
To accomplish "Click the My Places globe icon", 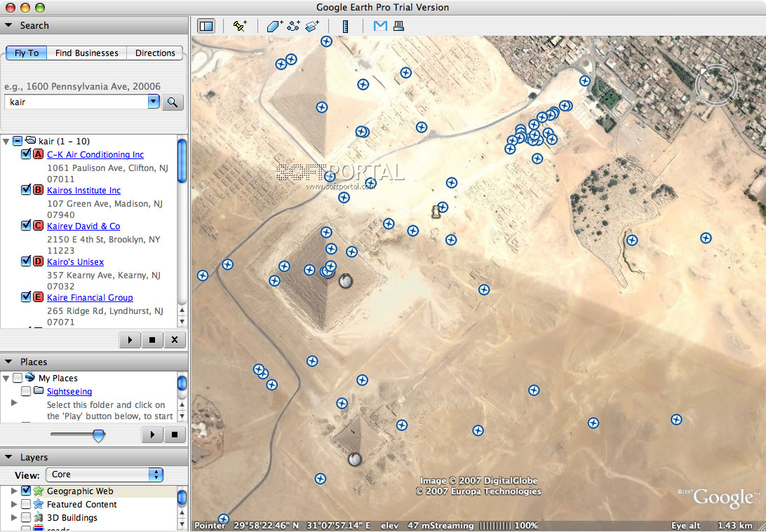I will pos(29,377).
